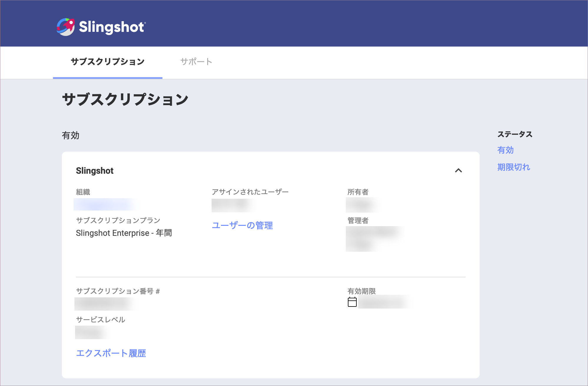Click the 有効 section heading above the card

(71, 135)
